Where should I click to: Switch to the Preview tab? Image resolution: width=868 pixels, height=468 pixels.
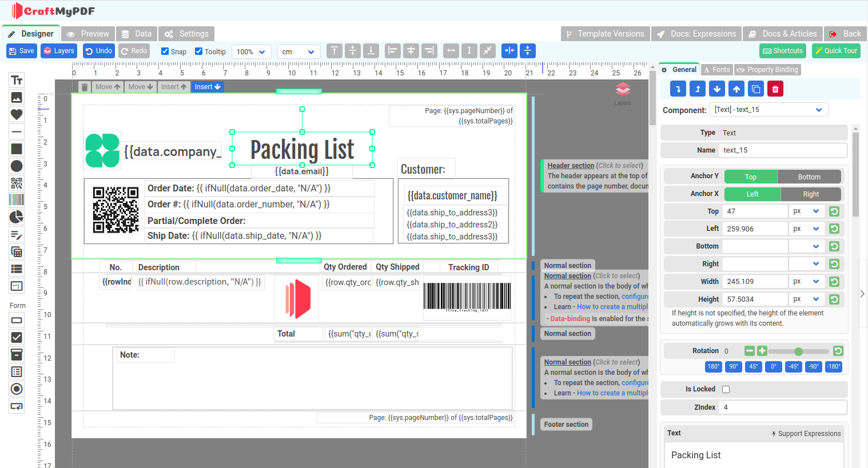(x=87, y=33)
